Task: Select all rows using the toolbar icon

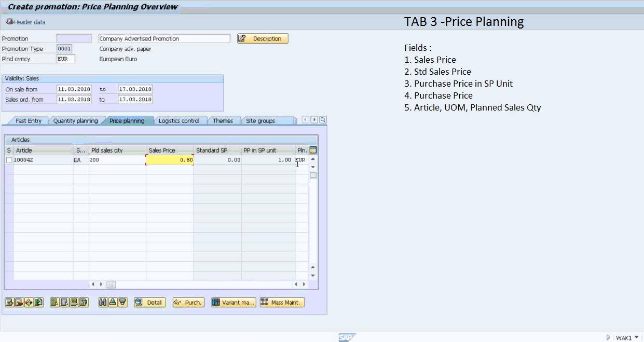Action: click(54, 302)
